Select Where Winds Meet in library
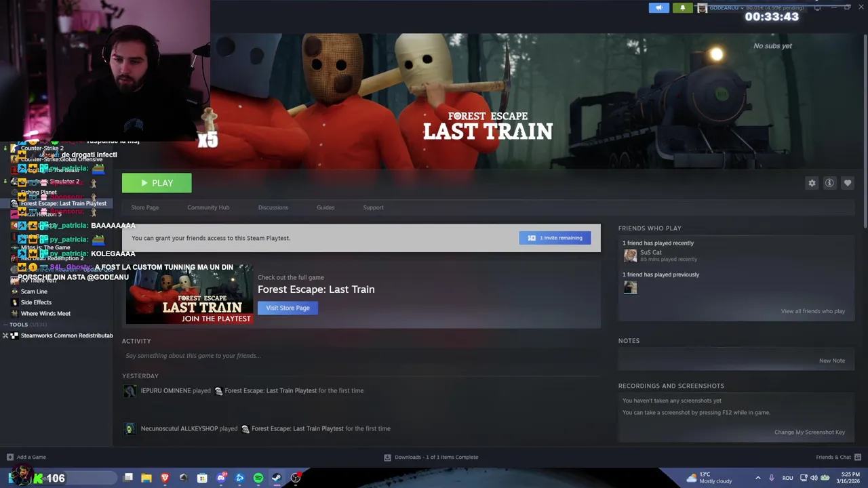The width and height of the screenshot is (868, 488). [x=45, y=314]
